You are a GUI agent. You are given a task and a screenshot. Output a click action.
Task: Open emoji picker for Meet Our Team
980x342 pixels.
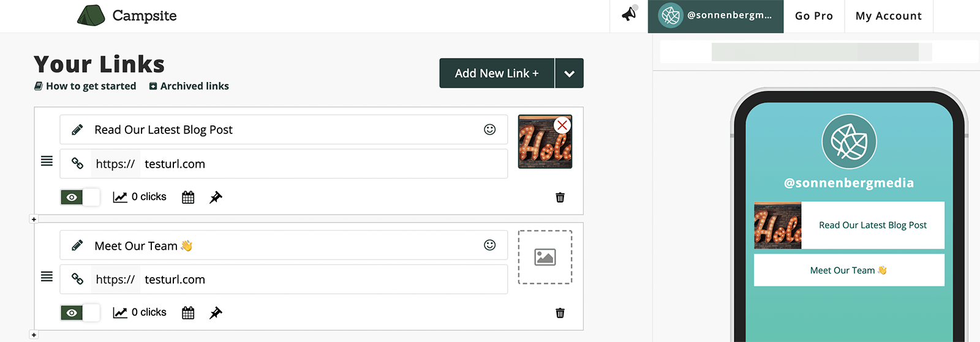click(x=489, y=245)
